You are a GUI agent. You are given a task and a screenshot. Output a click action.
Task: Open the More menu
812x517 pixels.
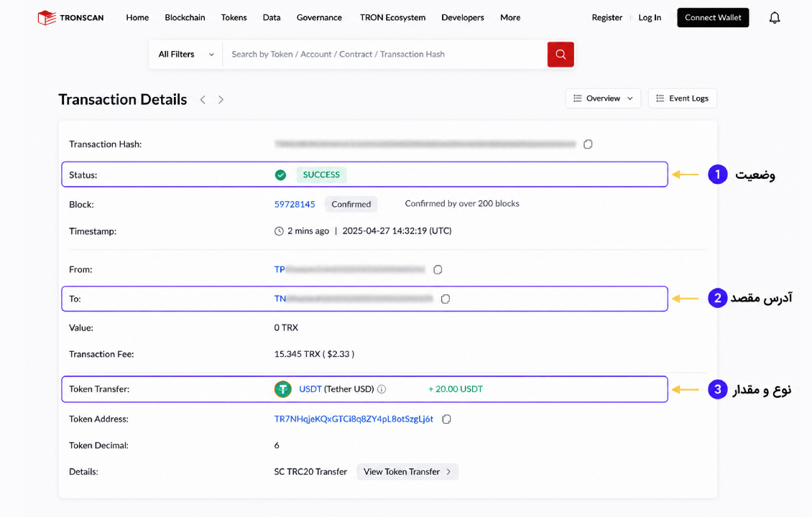point(510,18)
